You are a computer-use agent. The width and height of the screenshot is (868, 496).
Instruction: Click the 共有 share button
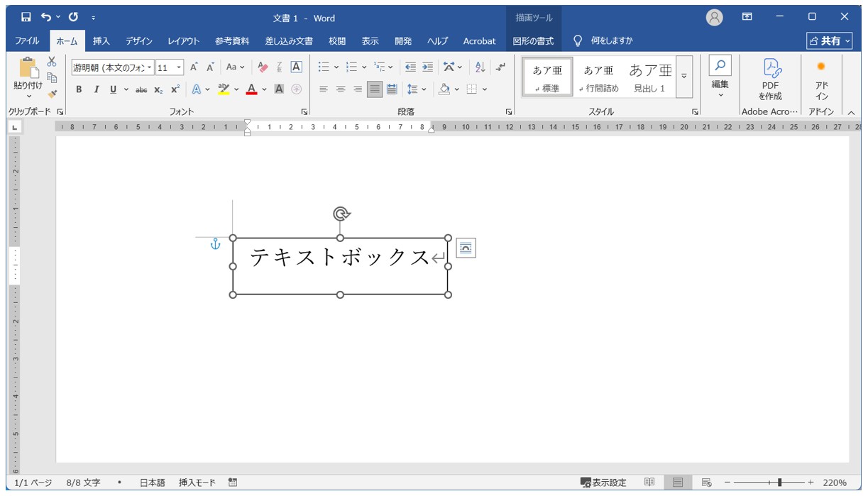tap(830, 41)
